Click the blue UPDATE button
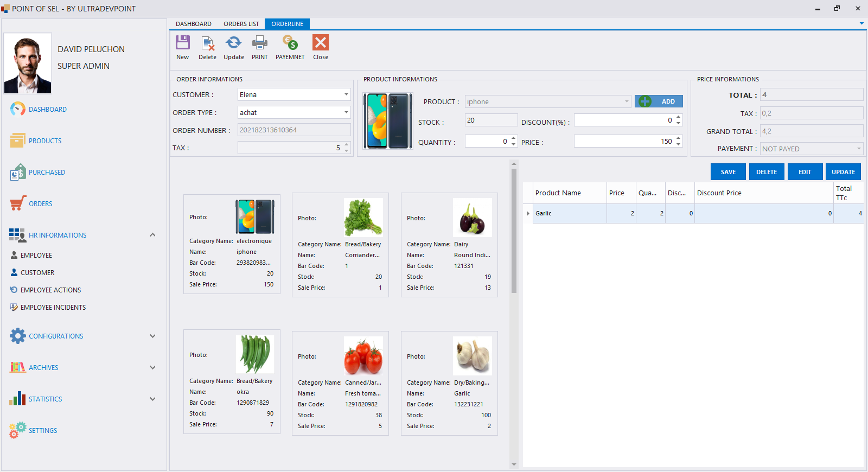 (x=843, y=171)
